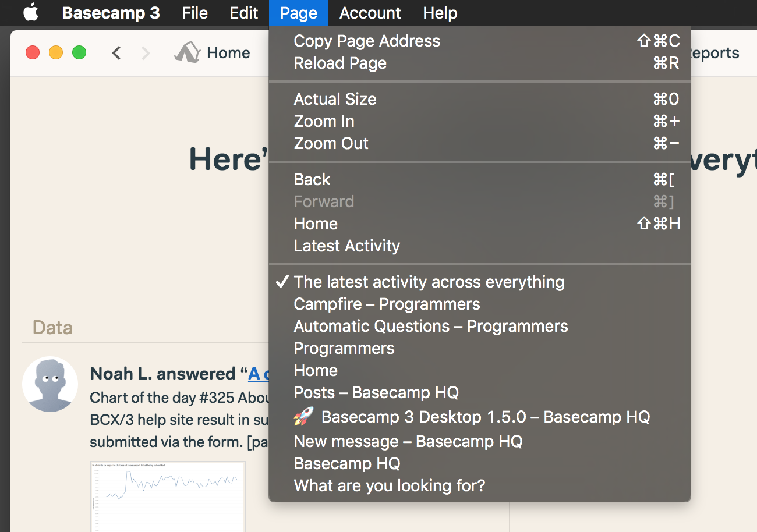The width and height of the screenshot is (757, 532).
Task: Choose Back in the Page menu
Action: pos(480,179)
